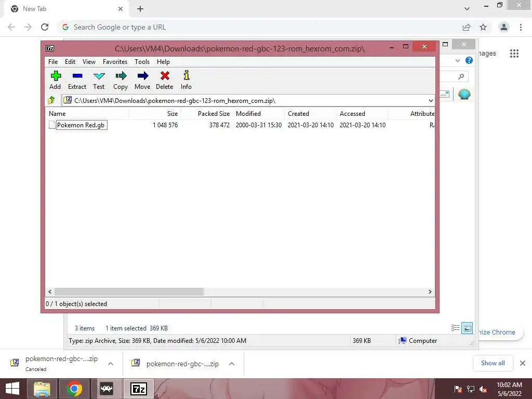This screenshot has height=399, width=532.
Task: Sort by the Created column header
Action: (x=311, y=114)
